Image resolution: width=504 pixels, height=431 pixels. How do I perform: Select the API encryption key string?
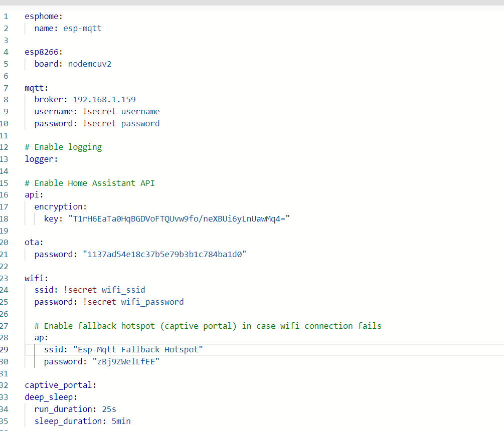click(x=179, y=219)
